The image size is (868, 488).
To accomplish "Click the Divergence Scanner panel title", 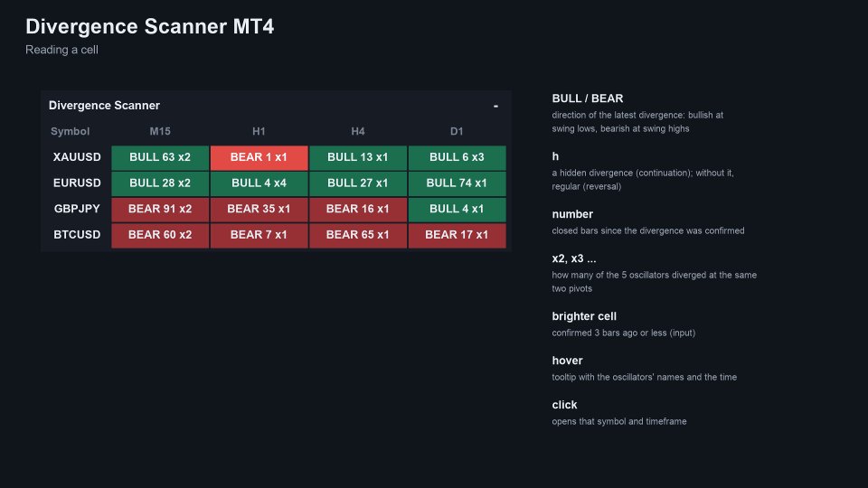I will 104,106.
